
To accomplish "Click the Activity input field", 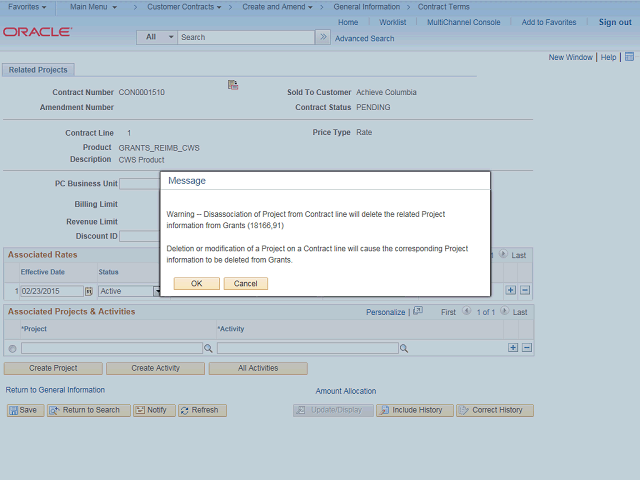I will [x=308, y=348].
